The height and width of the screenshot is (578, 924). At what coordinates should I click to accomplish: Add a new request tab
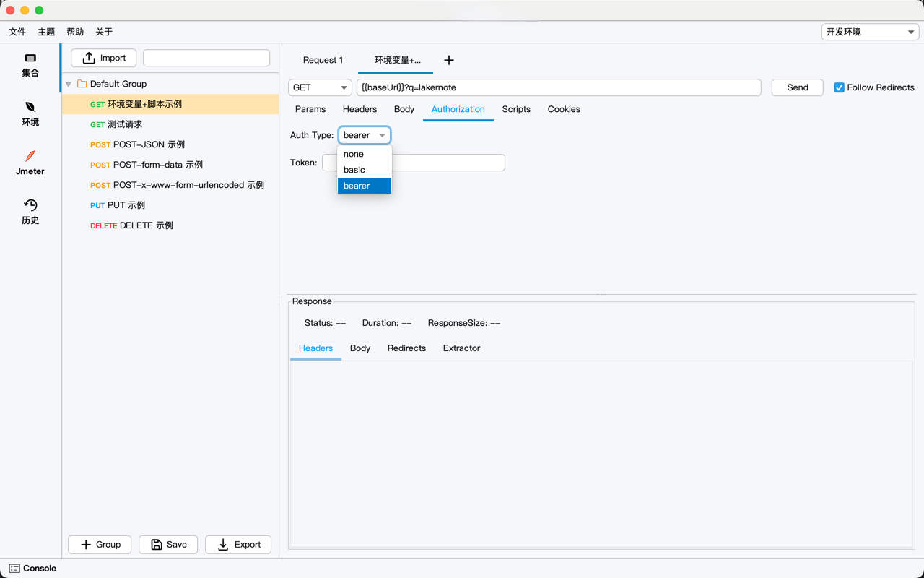(449, 60)
